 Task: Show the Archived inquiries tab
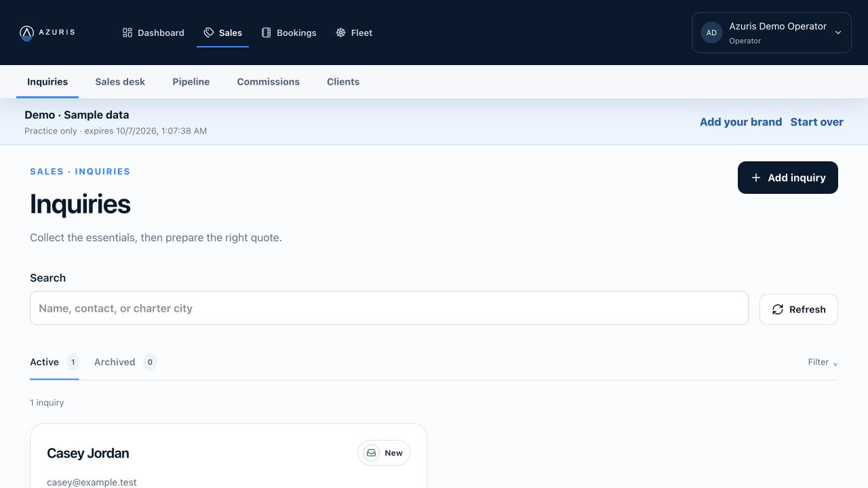(125, 362)
